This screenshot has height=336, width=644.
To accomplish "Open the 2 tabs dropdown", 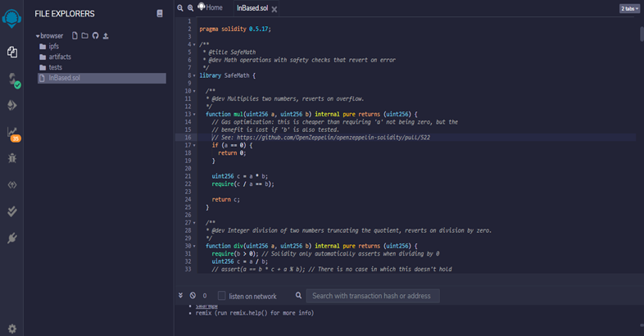I will click(x=629, y=8).
